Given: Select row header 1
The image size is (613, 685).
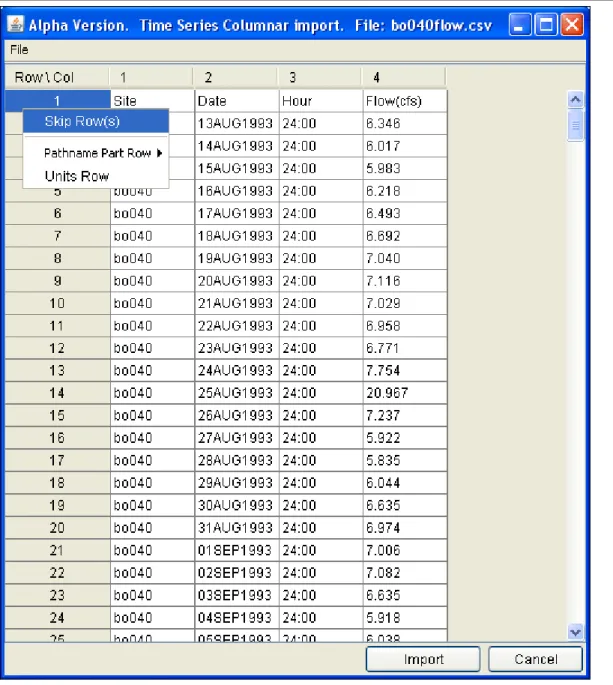Looking at the screenshot, I should pos(57,101).
